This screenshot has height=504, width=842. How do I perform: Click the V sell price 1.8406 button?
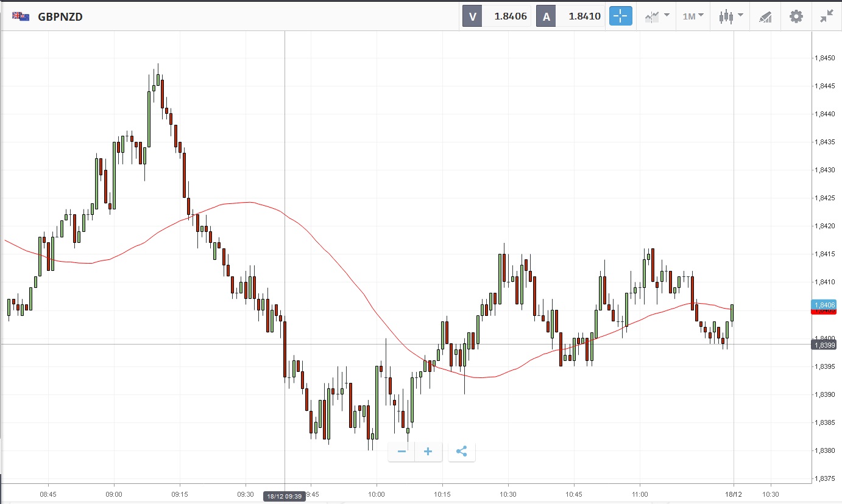tap(497, 16)
